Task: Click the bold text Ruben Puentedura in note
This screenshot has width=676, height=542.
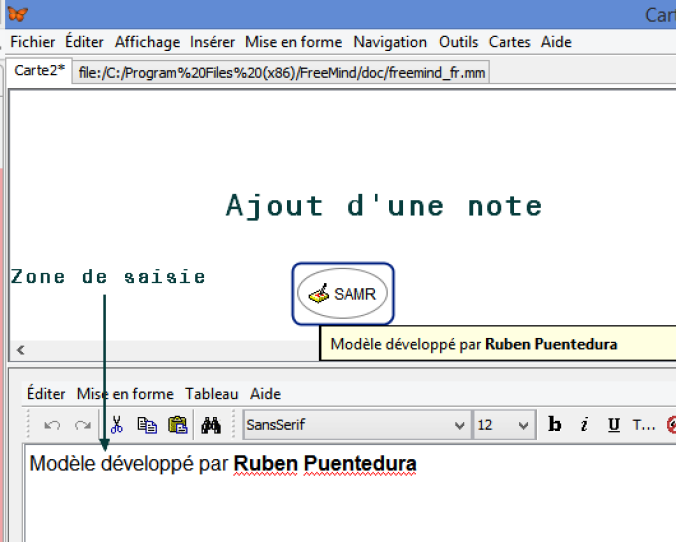Action: point(325,464)
